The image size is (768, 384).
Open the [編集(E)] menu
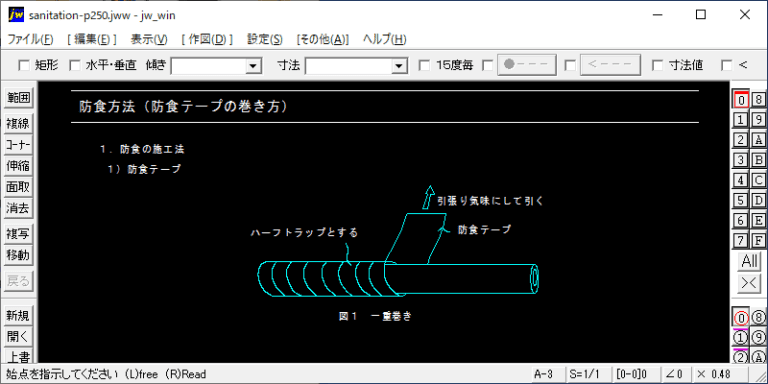(x=92, y=40)
